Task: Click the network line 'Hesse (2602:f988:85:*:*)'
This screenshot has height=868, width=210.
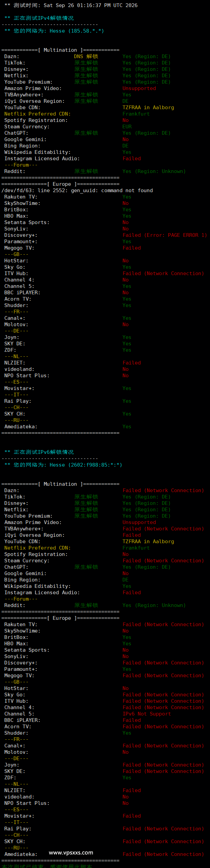Action: coord(86,465)
